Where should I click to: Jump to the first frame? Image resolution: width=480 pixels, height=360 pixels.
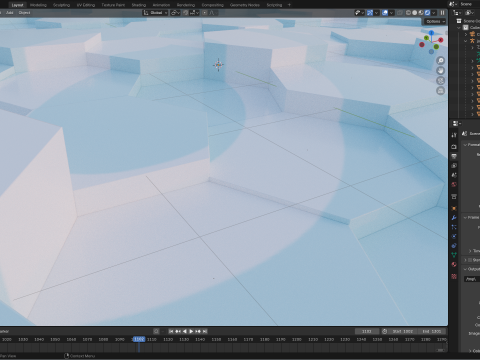pyautogui.click(x=171, y=331)
